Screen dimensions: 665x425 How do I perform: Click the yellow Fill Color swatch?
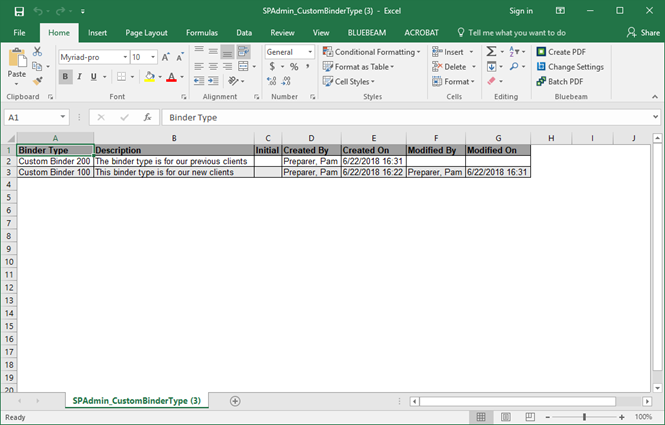149,77
